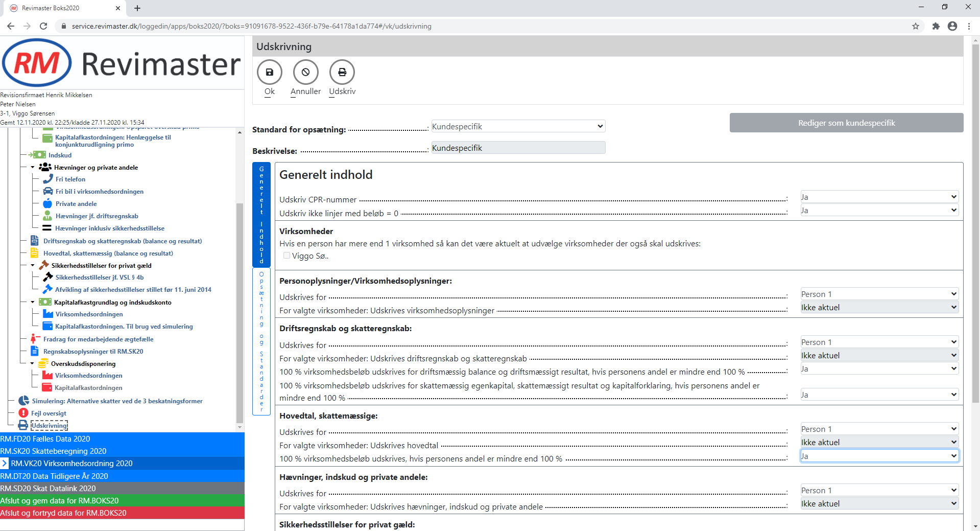This screenshot has height=531, width=980.
Task: Tick the Viggo Sø.. virksomhed checkbox
Action: click(286, 256)
